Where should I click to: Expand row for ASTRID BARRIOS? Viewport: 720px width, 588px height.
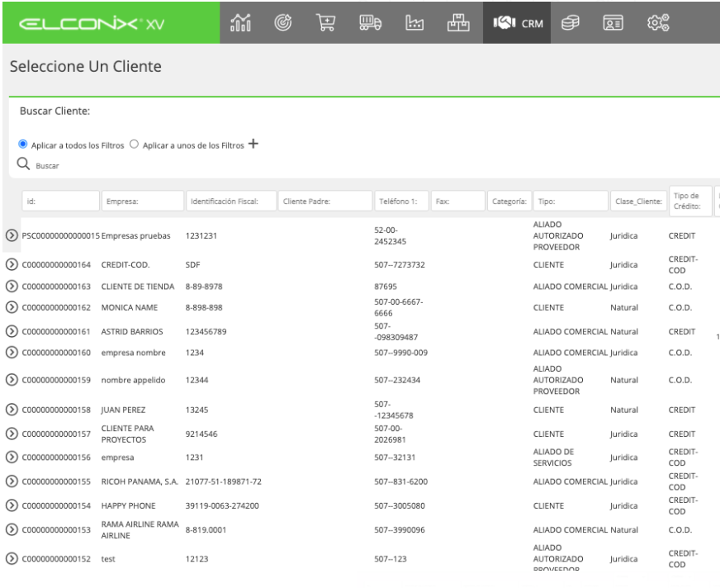[12, 331]
